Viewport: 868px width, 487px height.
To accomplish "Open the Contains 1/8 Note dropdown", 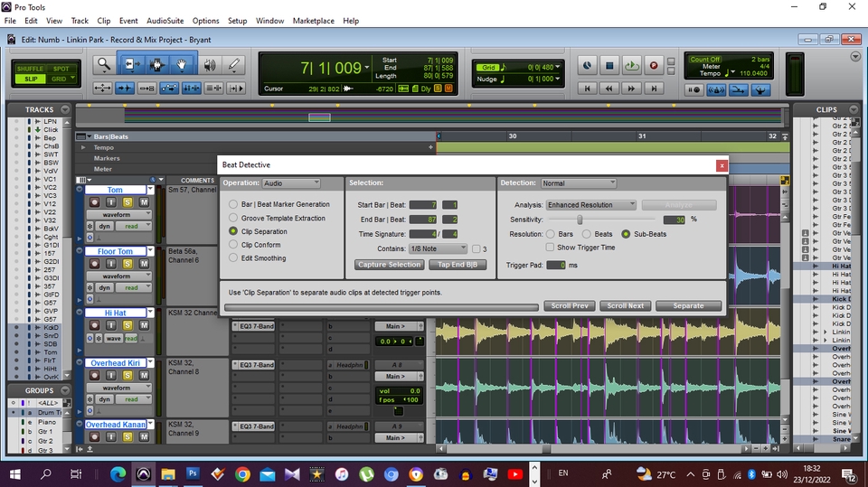I will [x=438, y=248].
